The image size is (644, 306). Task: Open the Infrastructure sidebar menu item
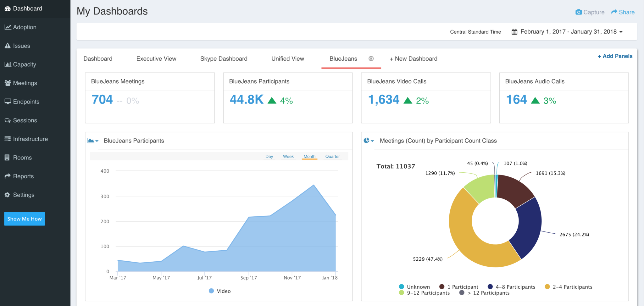pos(30,139)
